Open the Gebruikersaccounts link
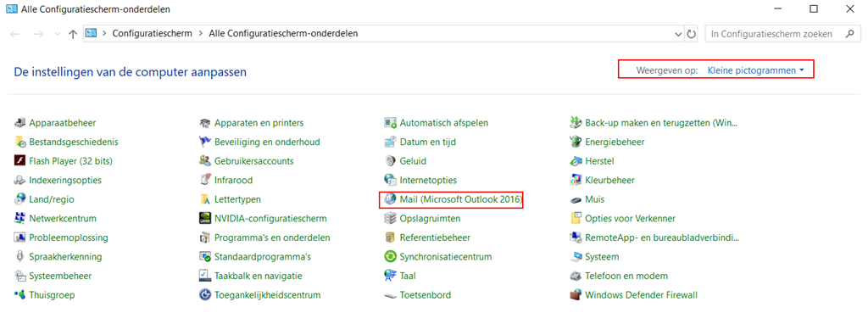This screenshot has width=868, height=324. (254, 161)
